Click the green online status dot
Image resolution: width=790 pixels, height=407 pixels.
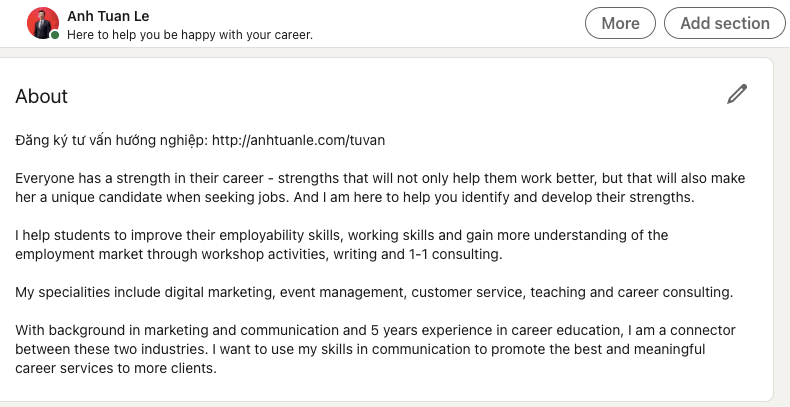point(55,35)
